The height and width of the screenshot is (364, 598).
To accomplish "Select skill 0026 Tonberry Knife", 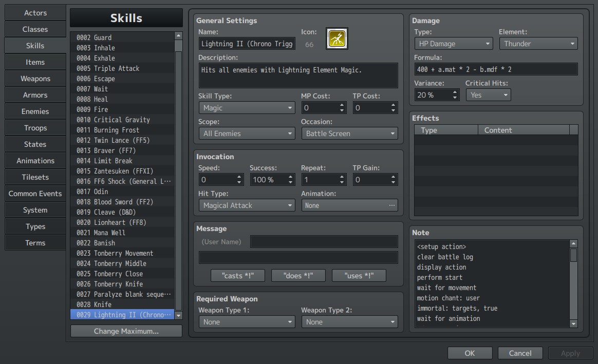I will click(122, 284).
